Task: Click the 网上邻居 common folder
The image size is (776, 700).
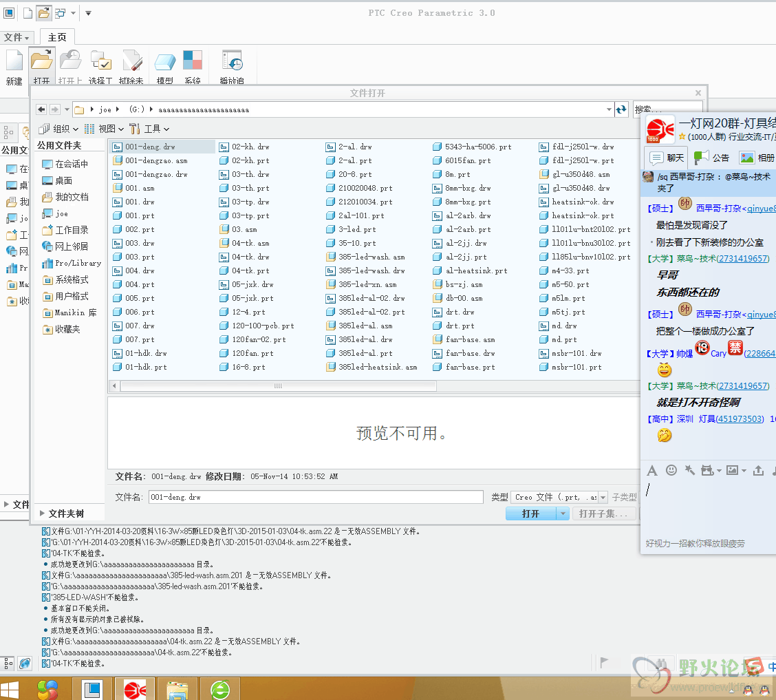Action: click(65, 246)
